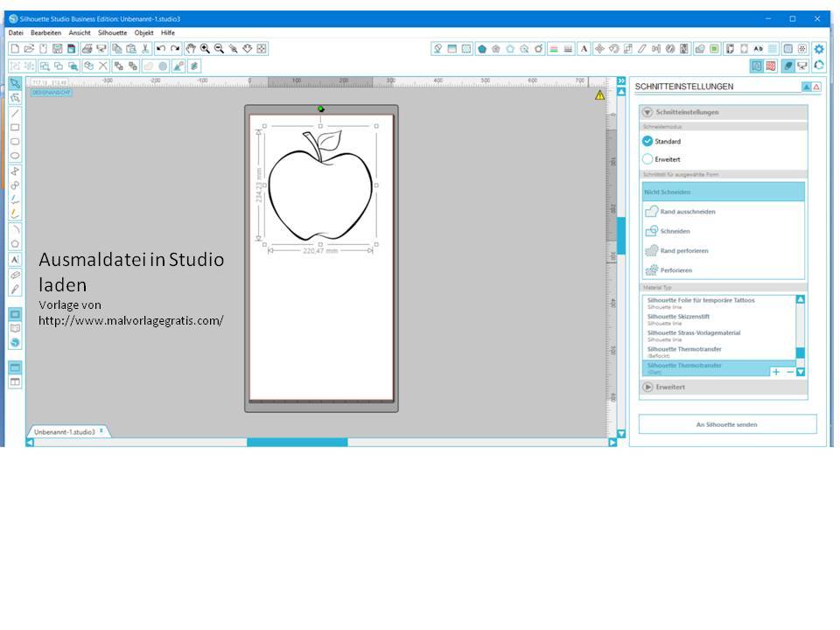Open the Library book icon
Image resolution: width=840 pixels, height=630 pixels.
tap(15, 328)
